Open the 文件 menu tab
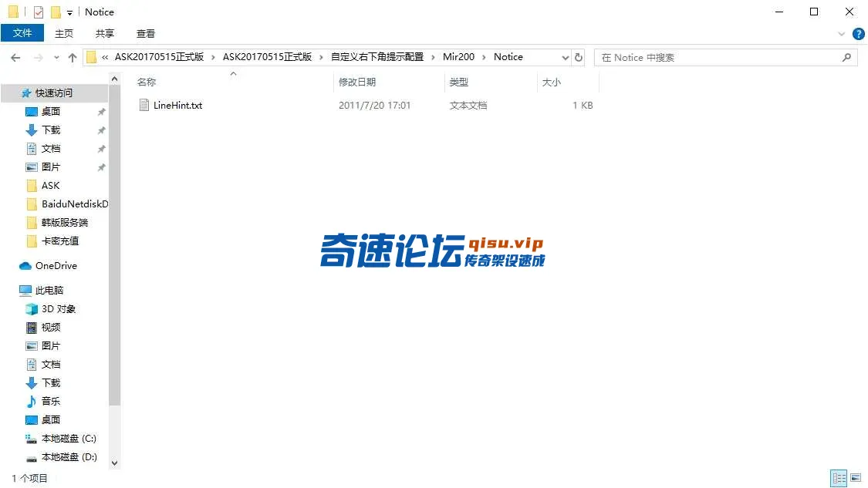Screen dimensions: 868x488 click(x=22, y=33)
